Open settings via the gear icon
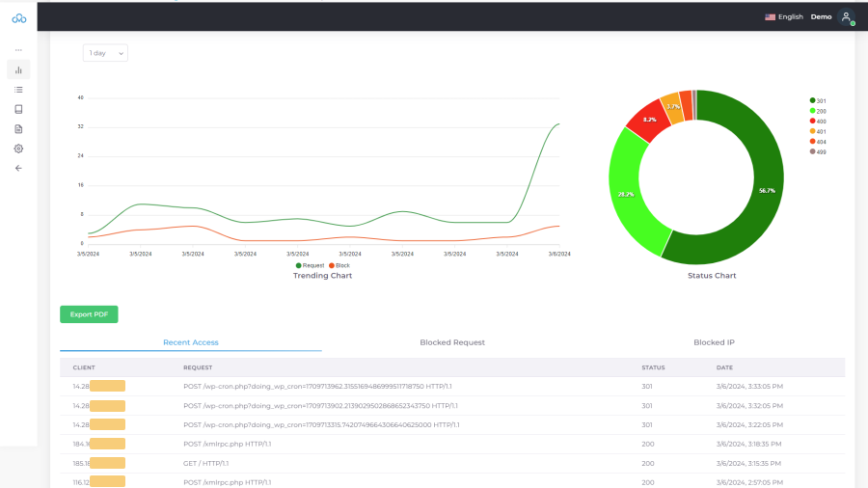This screenshot has height=488, width=868. (18, 149)
